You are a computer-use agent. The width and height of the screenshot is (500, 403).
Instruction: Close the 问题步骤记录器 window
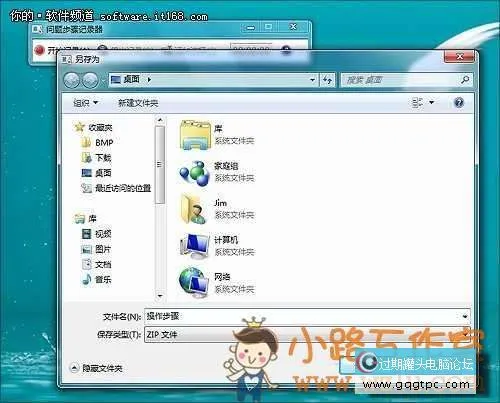point(293,27)
